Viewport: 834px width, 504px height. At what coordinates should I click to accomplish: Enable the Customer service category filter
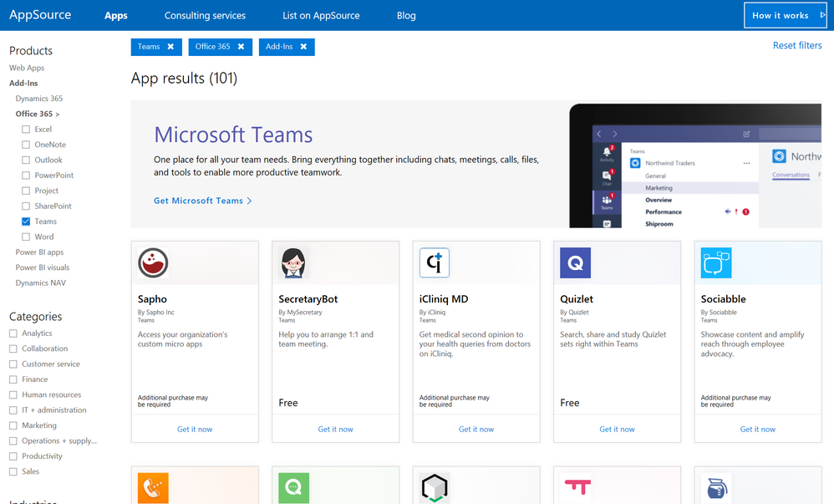pos(13,364)
